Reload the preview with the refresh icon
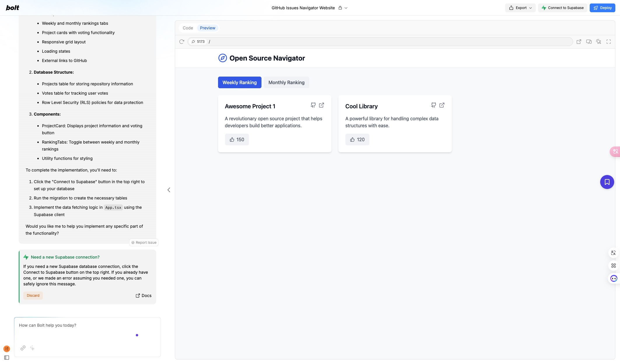The width and height of the screenshot is (620, 364). [182, 42]
